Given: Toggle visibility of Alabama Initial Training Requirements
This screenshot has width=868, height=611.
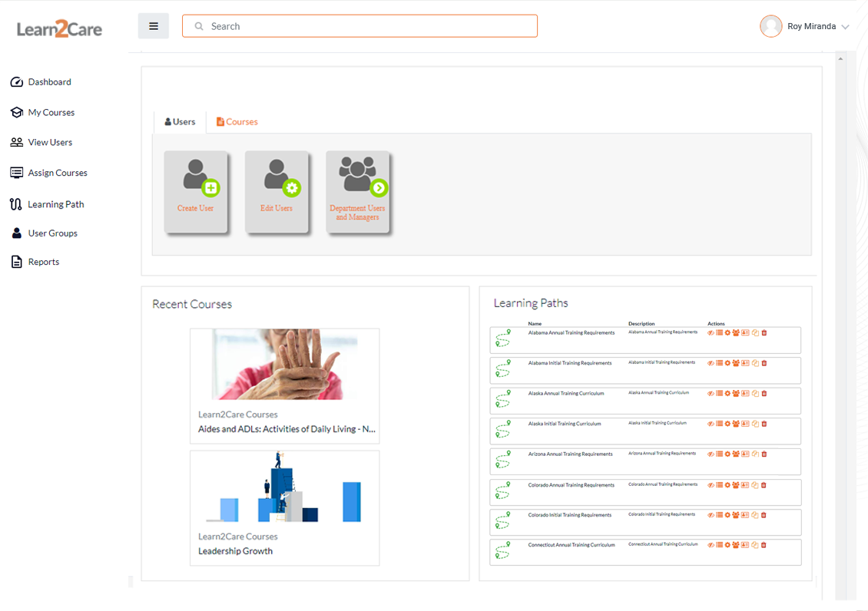Looking at the screenshot, I should tap(711, 363).
